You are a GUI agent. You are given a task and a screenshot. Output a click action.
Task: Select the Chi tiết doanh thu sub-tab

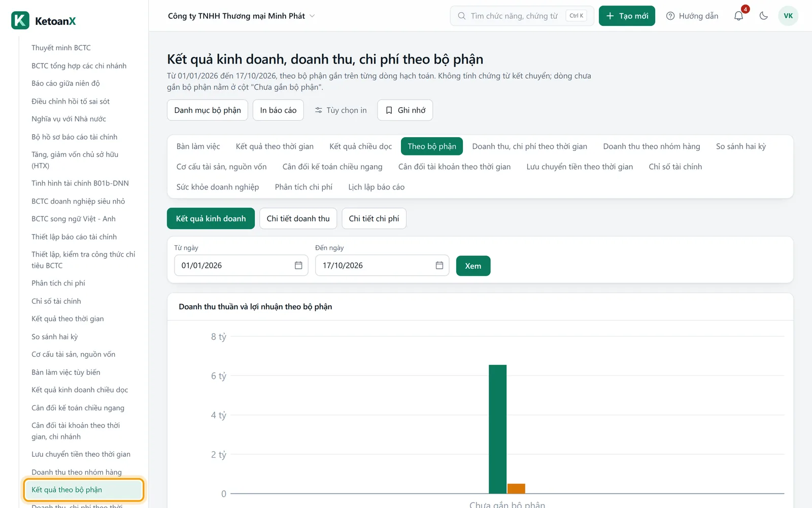(298, 218)
